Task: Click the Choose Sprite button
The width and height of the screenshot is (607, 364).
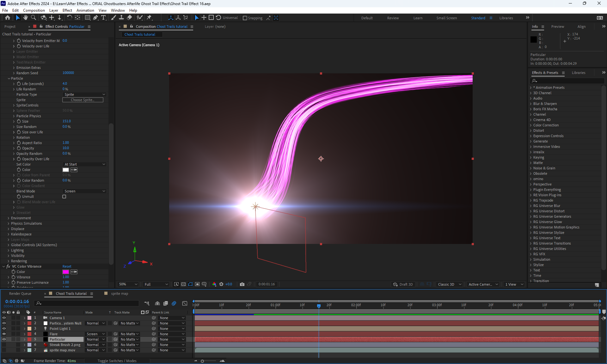Action: pyautogui.click(x=83, y=100)
